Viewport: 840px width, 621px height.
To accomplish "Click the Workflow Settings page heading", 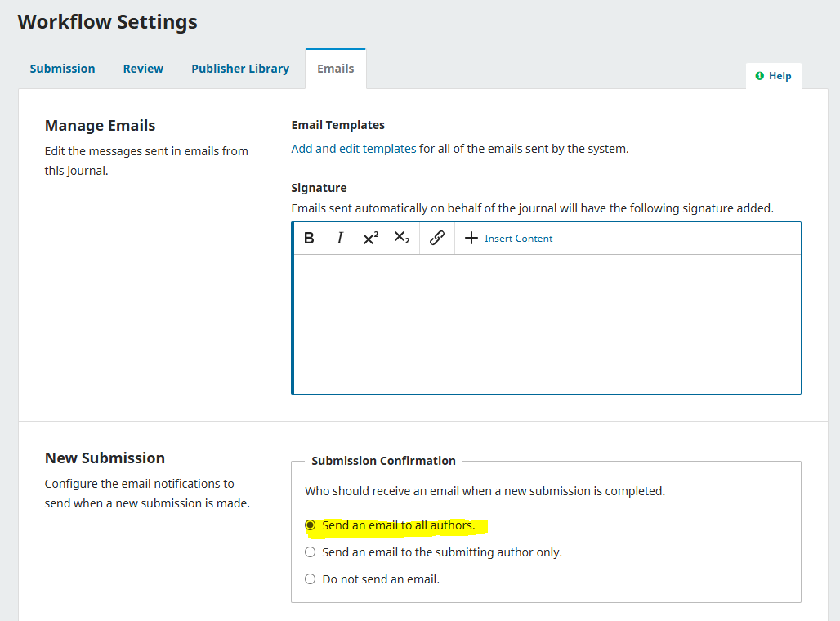I will click(x=107, y=21).
